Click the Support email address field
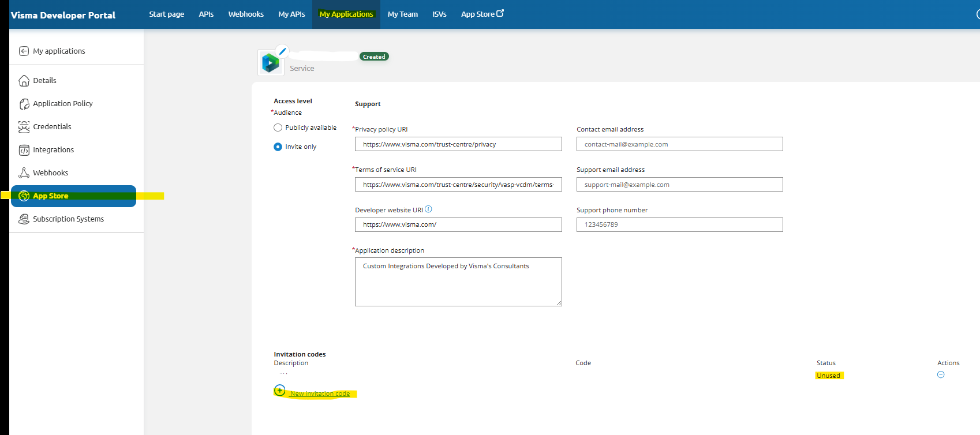This screenshot has width=980, height=435. (x=679, y=185)
